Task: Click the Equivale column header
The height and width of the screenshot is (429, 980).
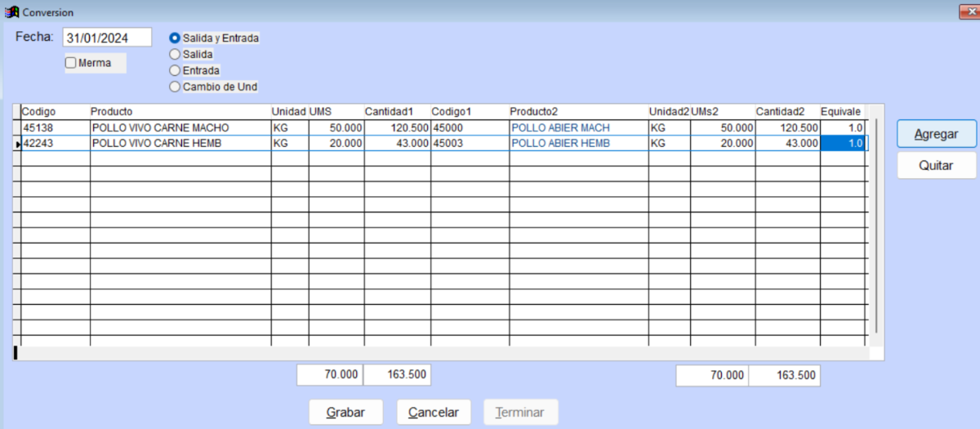Action: 843,111
